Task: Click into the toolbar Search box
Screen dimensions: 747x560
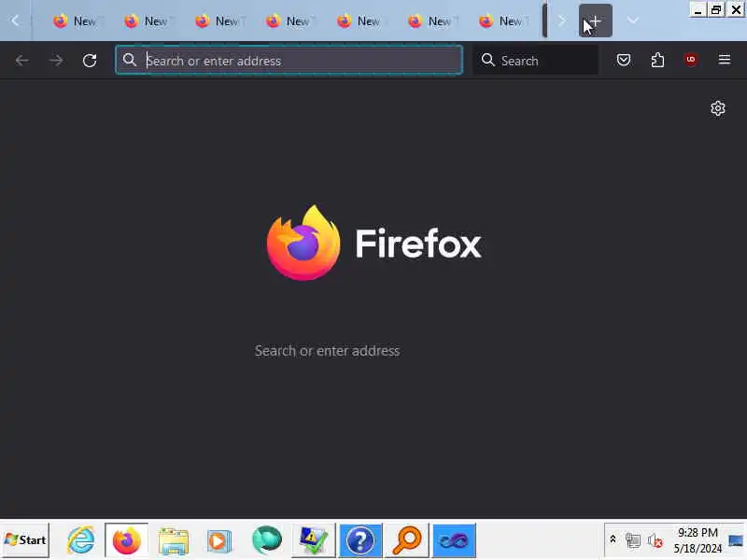Action: click(x=535, y=61)
